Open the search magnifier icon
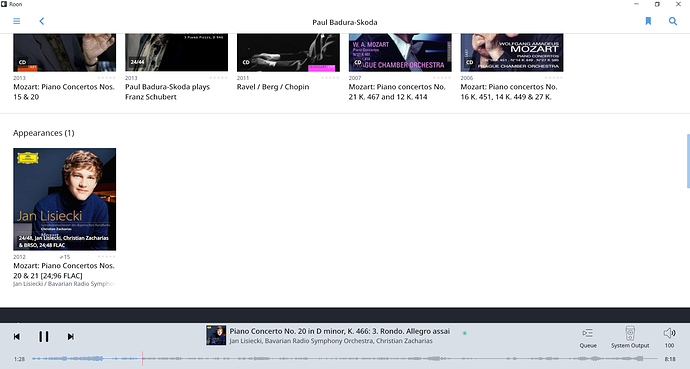Viewport: 690px width, 369px height. (x=673, y=21)
